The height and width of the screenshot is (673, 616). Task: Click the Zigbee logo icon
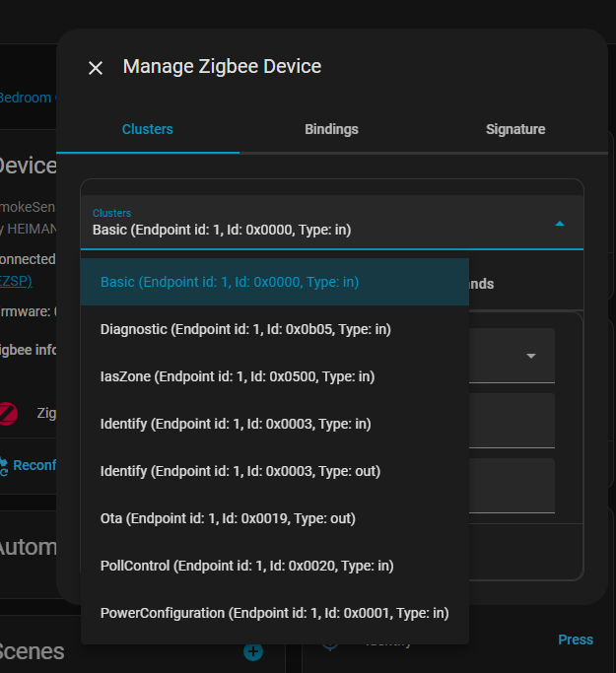pos(9,413)
